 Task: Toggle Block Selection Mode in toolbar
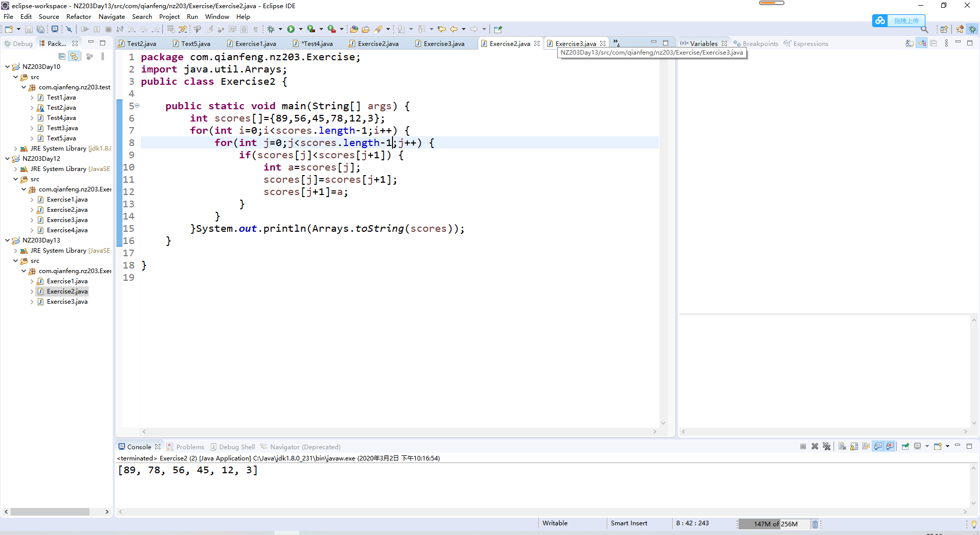coord(244,29)
